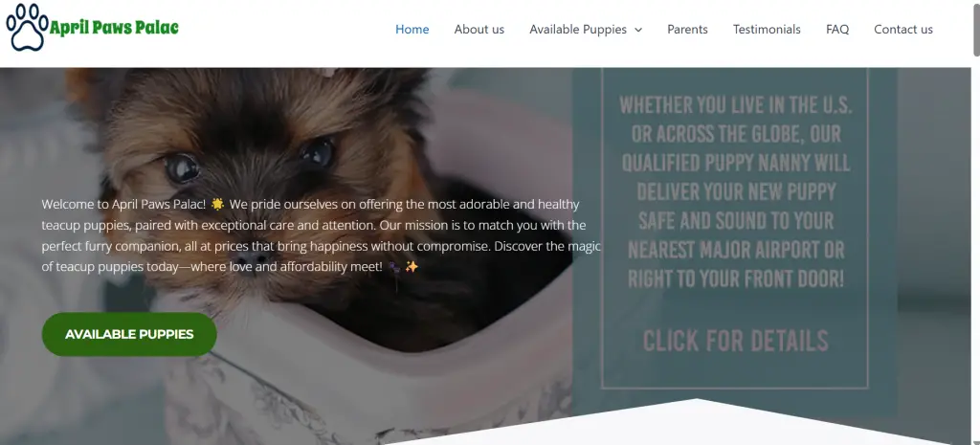Click the sun emoji in welcome text
This screenshot has width=980, height=445.
pyautogui.click(x=217, y=205)
